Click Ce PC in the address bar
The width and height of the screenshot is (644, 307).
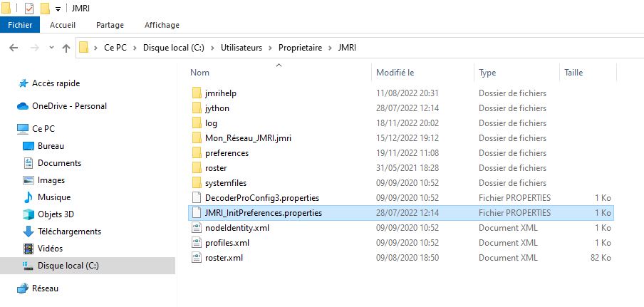(115, 48)
